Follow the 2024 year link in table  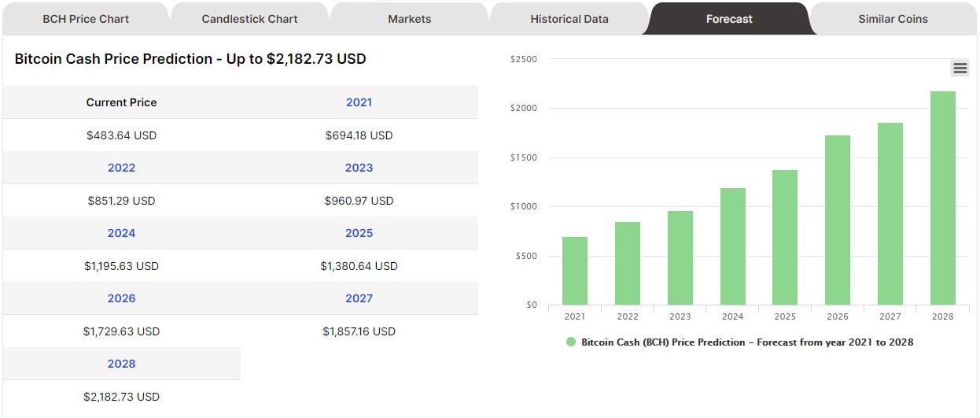[x=121, y=233]
